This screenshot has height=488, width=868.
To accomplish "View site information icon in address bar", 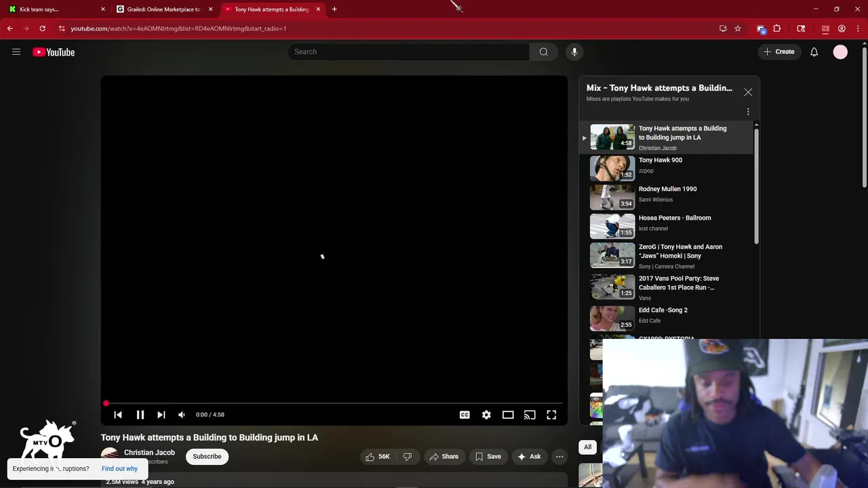I will point(62,28).
